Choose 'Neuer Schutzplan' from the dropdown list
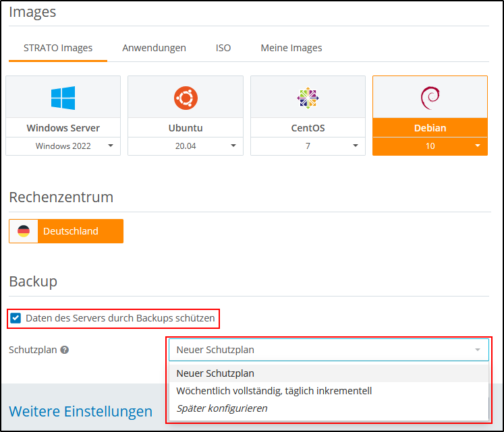 (329, 373)
